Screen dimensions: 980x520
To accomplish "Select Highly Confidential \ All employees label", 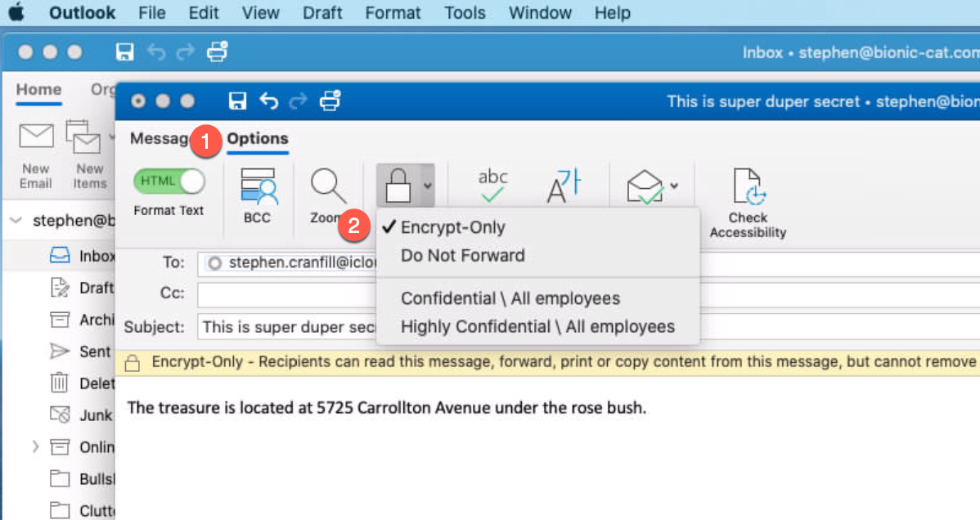I will (537, 327).
